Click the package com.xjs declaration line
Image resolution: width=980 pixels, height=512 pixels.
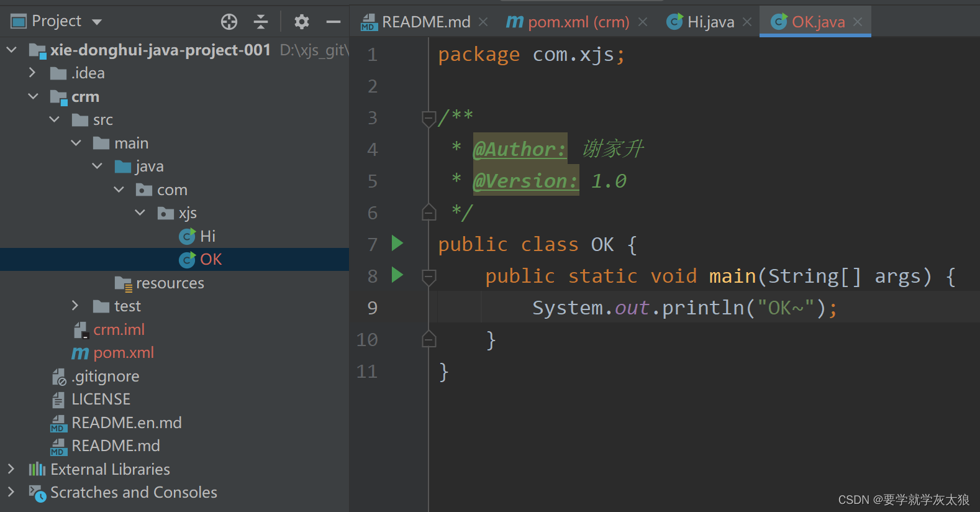click(532, 55)
